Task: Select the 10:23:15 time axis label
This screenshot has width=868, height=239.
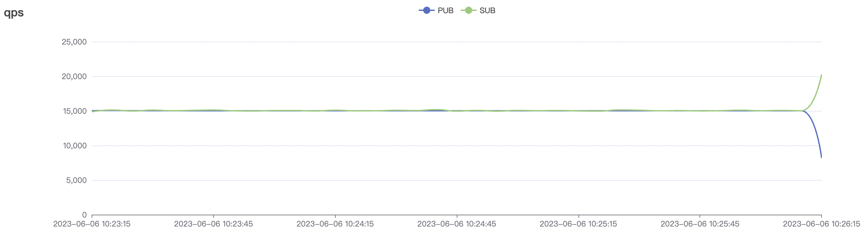Action: pos(92,224)
